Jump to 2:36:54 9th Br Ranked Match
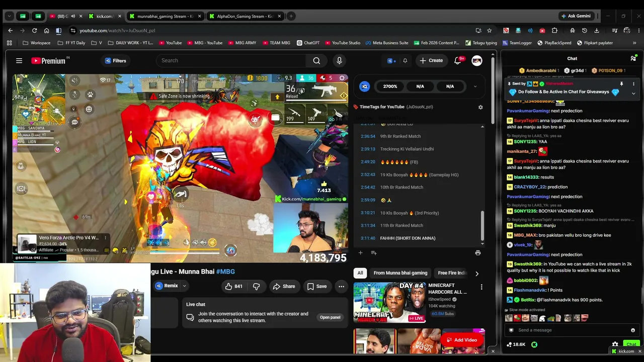 [390, 136]
